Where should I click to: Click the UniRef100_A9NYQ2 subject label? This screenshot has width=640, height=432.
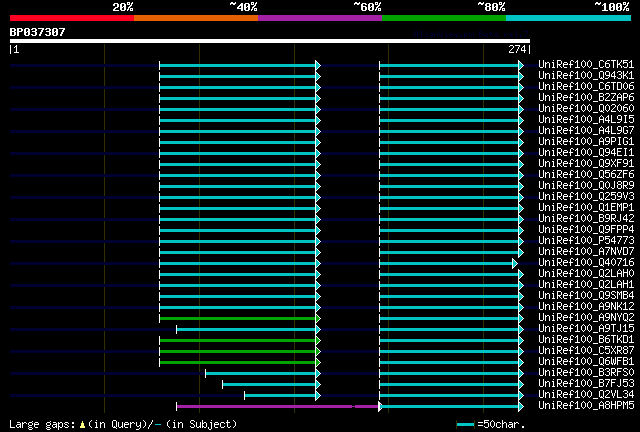[x=586, y=318]
